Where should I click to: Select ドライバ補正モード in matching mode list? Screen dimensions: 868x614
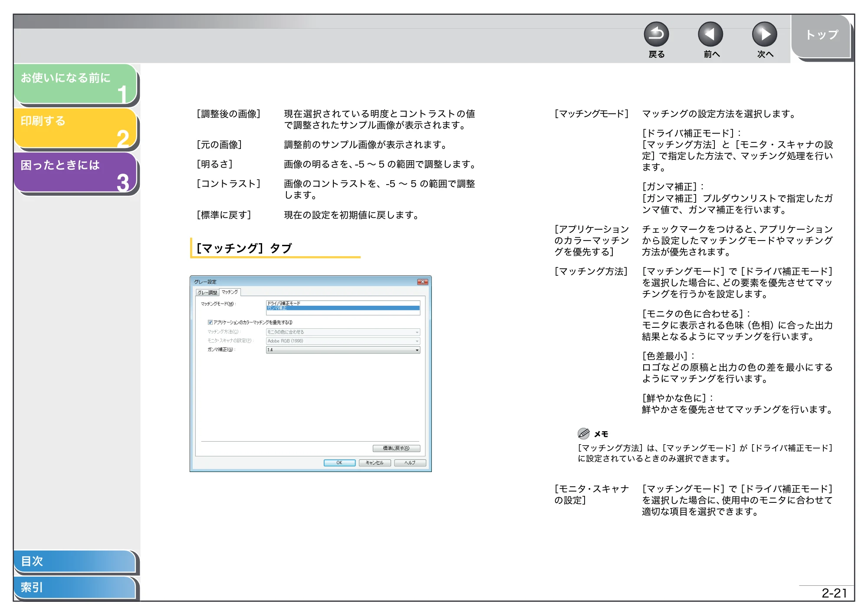[x=343, y=303]
